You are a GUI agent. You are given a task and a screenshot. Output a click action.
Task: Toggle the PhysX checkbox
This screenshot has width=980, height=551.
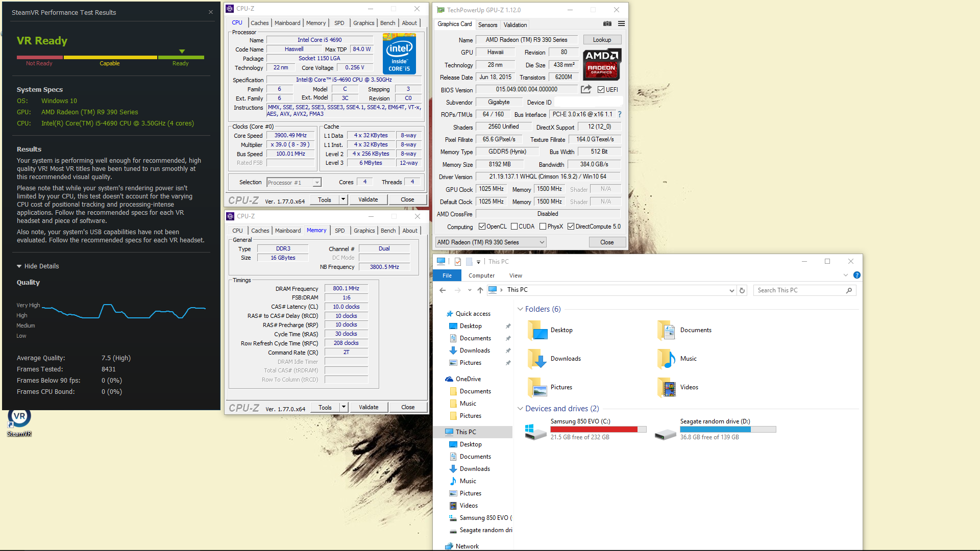coord(543,227)
